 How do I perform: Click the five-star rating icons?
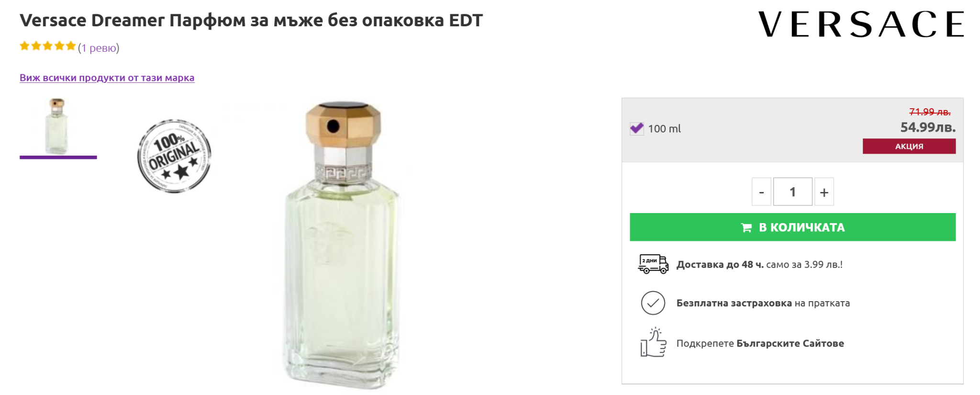[x=48, y=46]
